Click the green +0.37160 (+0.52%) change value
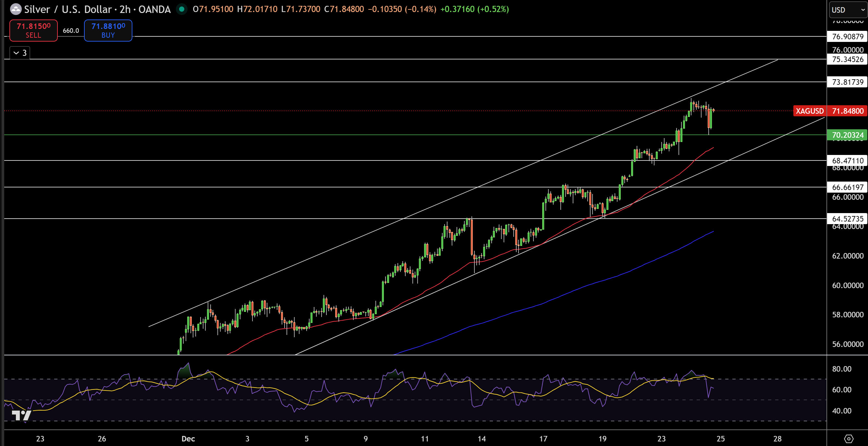Image resolution: width=868 pixels, height=446 pixels. click(475, 9)
